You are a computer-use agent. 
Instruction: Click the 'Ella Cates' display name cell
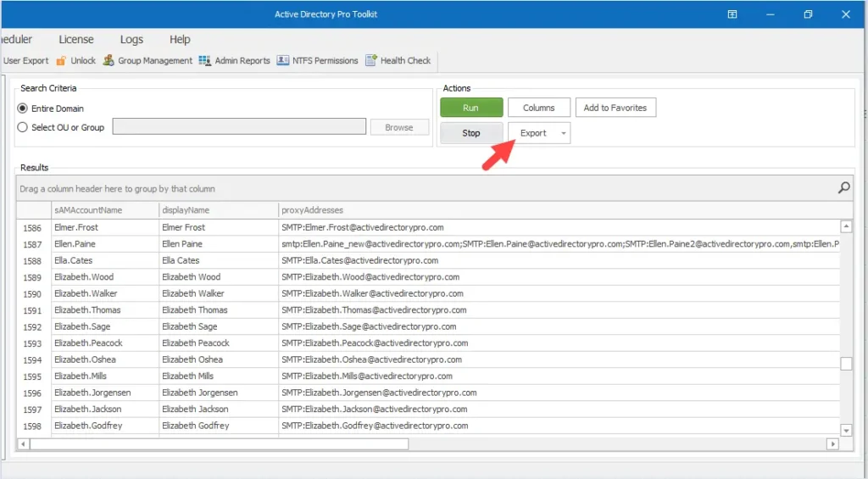tap(219, 260)
